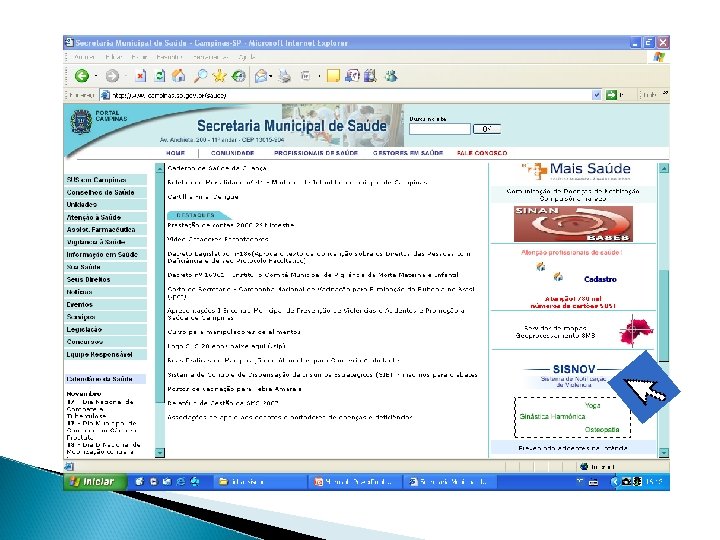Open Seus Direitos sidebar link
Screen dimensions: 720x540
pyautogui.click(x=106, y=279)
